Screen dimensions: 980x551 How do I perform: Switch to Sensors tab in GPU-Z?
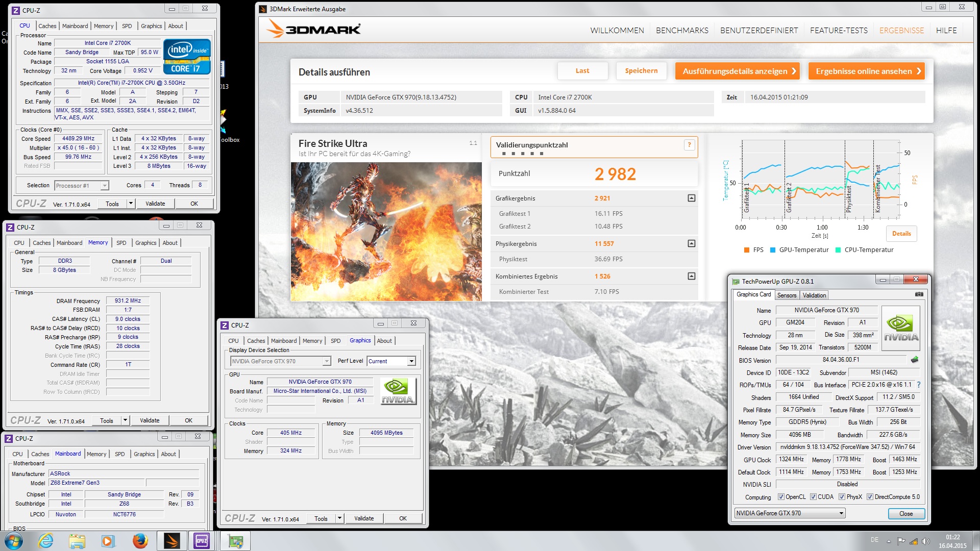[x=787, y=295]
